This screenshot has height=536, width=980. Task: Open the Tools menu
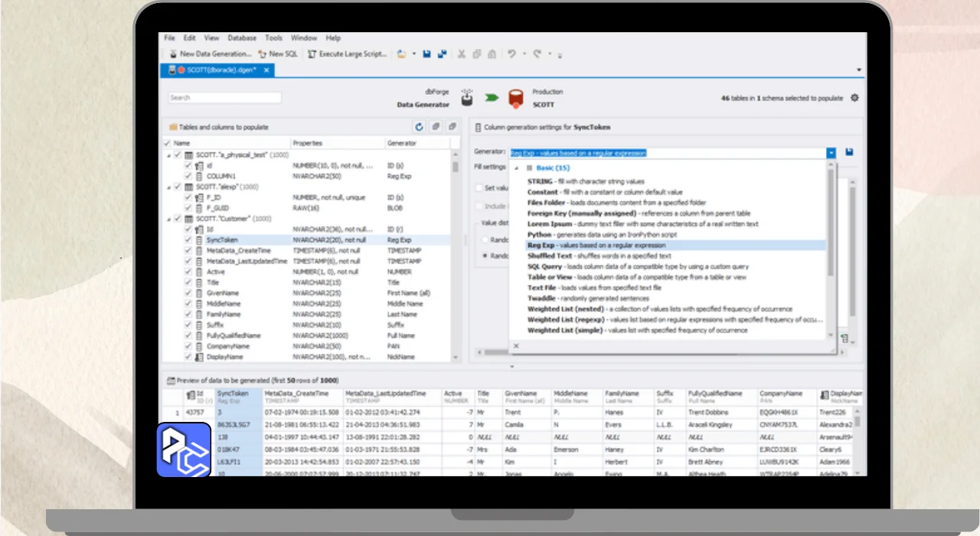273,38
